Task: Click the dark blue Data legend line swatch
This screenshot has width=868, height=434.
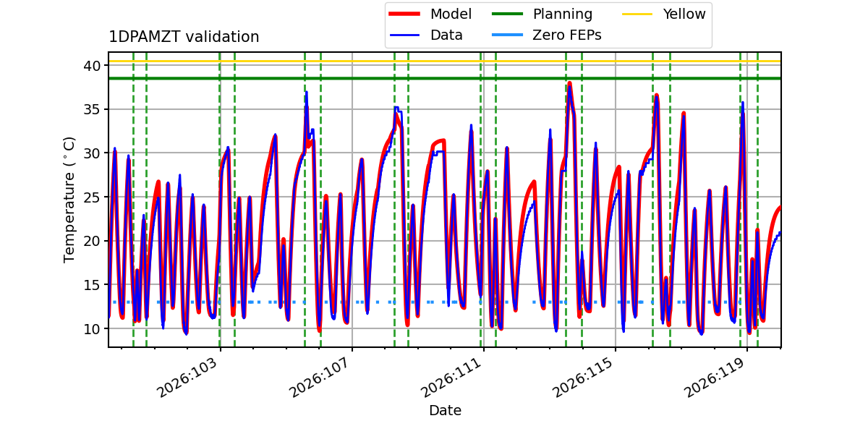Action: [406, 35]
